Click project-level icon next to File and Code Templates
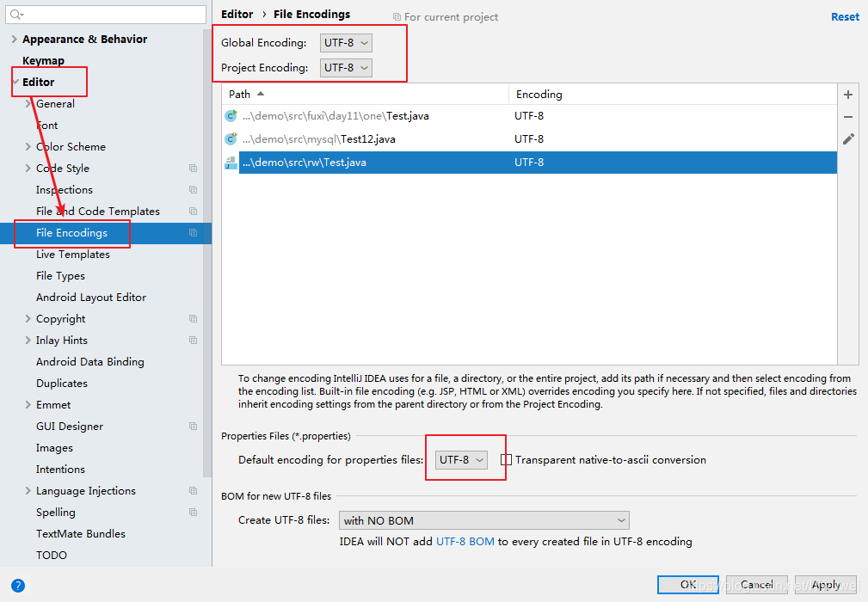The width and height of the screenshot is (868, 602). click(193, 212)
